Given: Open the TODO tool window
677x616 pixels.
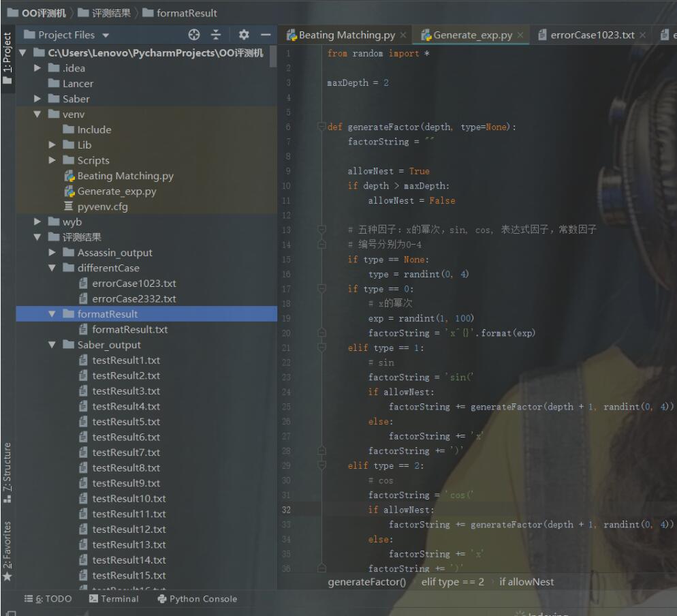Looking at the screenshot, I should point(48,599).
